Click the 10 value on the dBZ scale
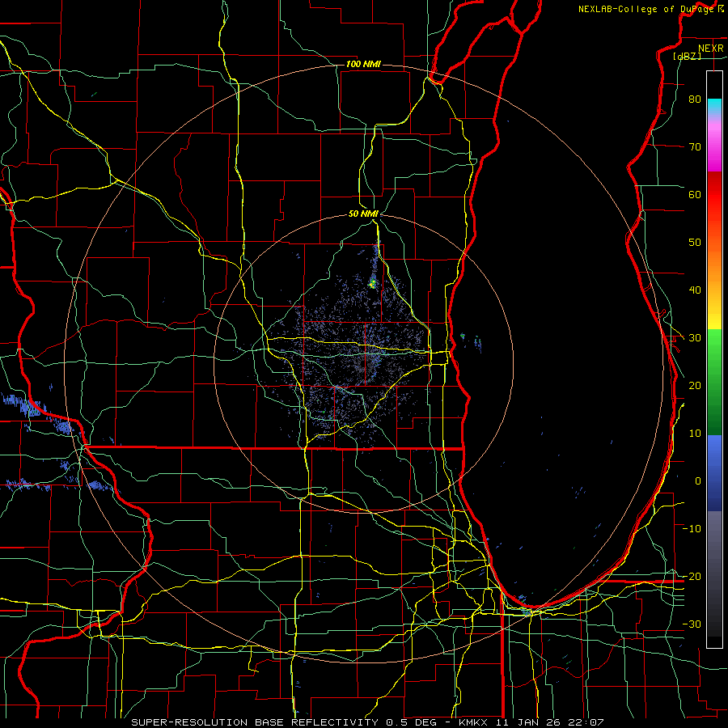The width and height of the screenshot is (728, 728). pyautogui.click(x=695, y=434)
